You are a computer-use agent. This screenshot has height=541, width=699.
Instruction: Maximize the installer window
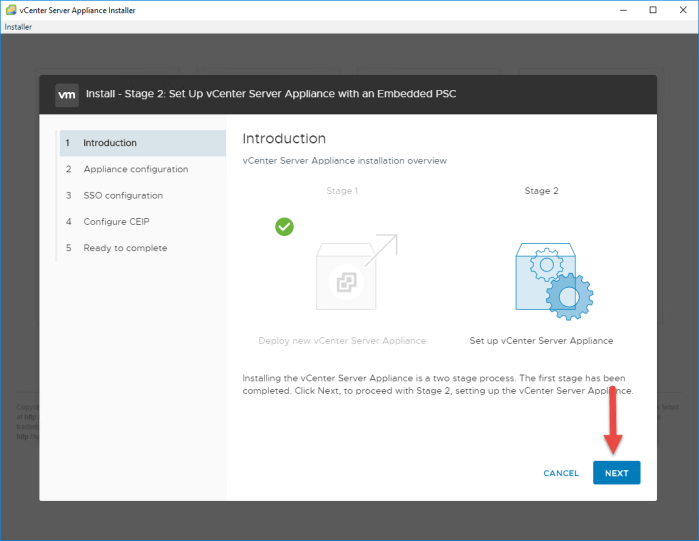(653, 10)
